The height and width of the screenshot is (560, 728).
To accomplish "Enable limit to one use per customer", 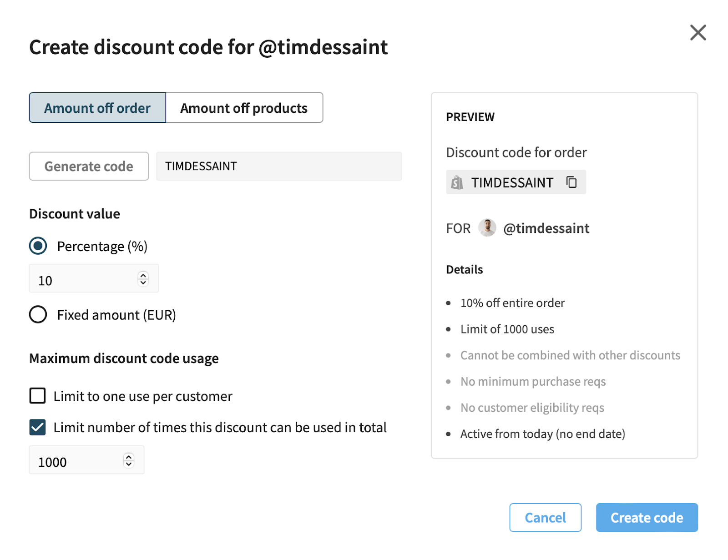I will click(38, 396).
